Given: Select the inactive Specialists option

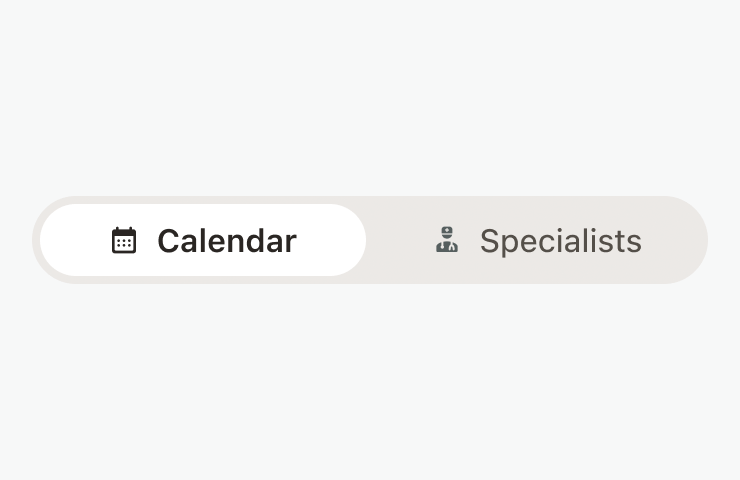Looking at the screenshot, I should 538,240.
